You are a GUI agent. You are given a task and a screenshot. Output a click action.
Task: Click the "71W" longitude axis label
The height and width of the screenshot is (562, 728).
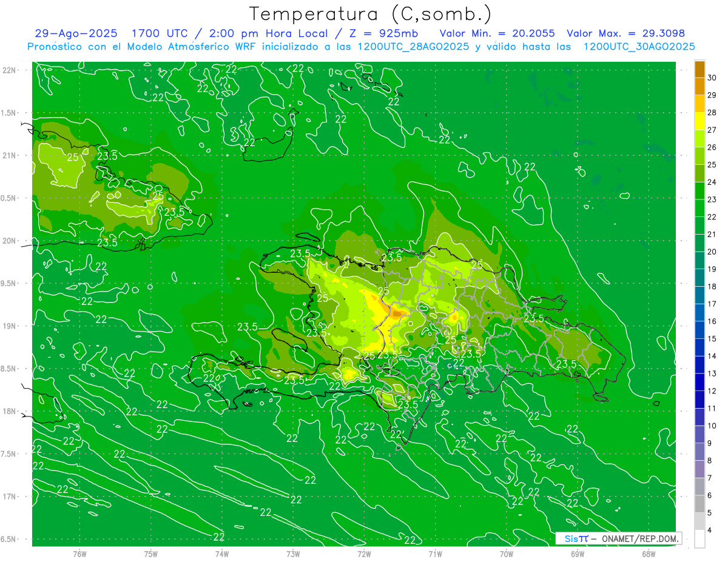click(435, 554)
